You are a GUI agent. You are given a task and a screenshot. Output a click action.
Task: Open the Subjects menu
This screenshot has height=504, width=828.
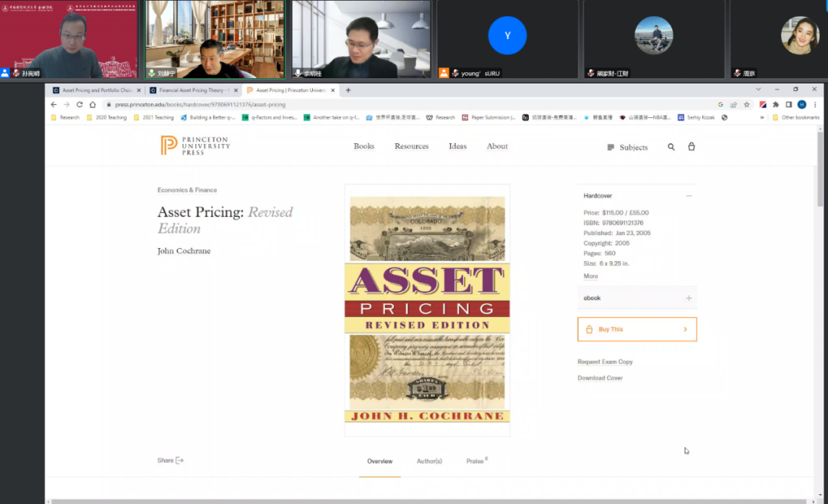coord(627,147)
